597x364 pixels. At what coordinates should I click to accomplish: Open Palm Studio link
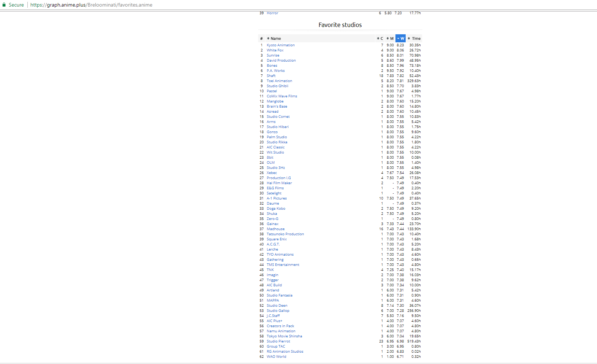tap(277, 137)
